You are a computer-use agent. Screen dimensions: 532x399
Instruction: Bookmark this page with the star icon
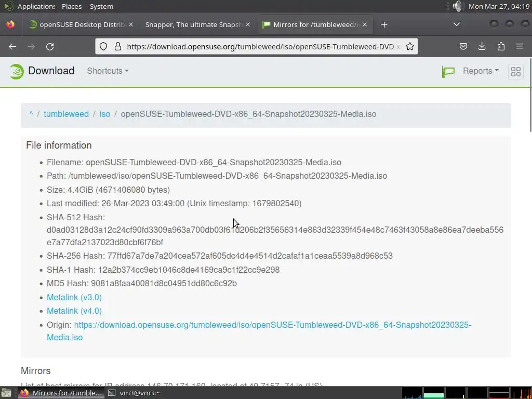(x=410, y=46)
